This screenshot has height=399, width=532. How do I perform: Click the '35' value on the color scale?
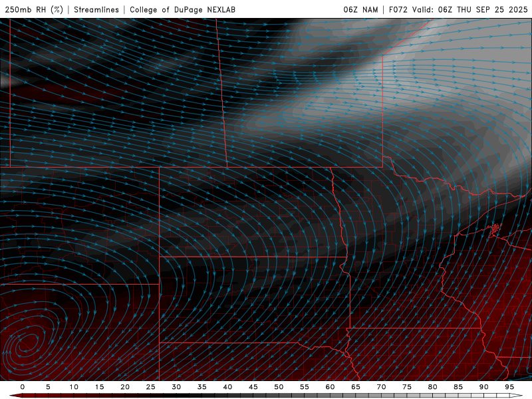point(202,387)
